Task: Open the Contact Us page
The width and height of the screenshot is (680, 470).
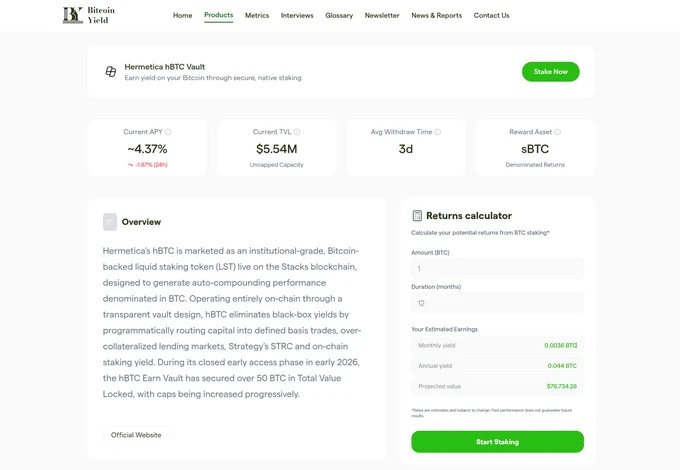Action: coord(491,15)
